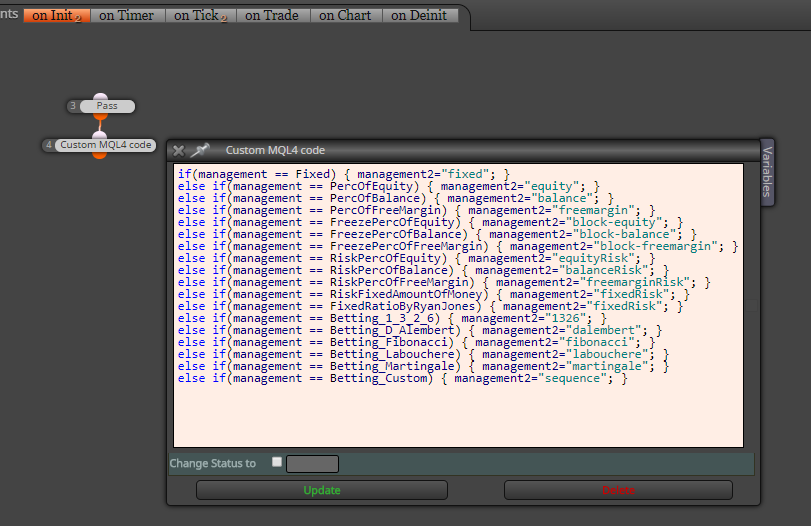Click the block number 3 badge

(73, 106)
